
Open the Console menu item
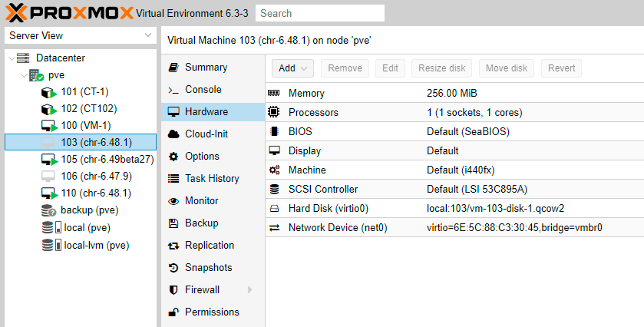click(x=203, y=89)
